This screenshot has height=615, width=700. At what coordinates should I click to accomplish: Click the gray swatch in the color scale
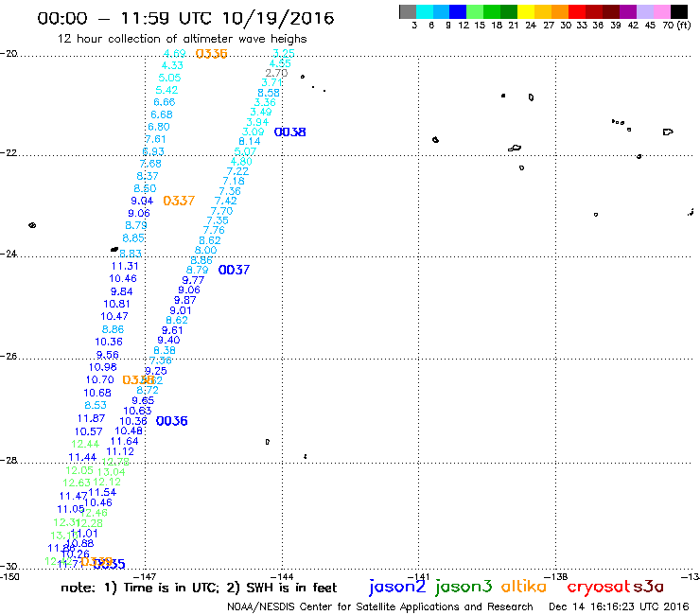tap(408, 11)
